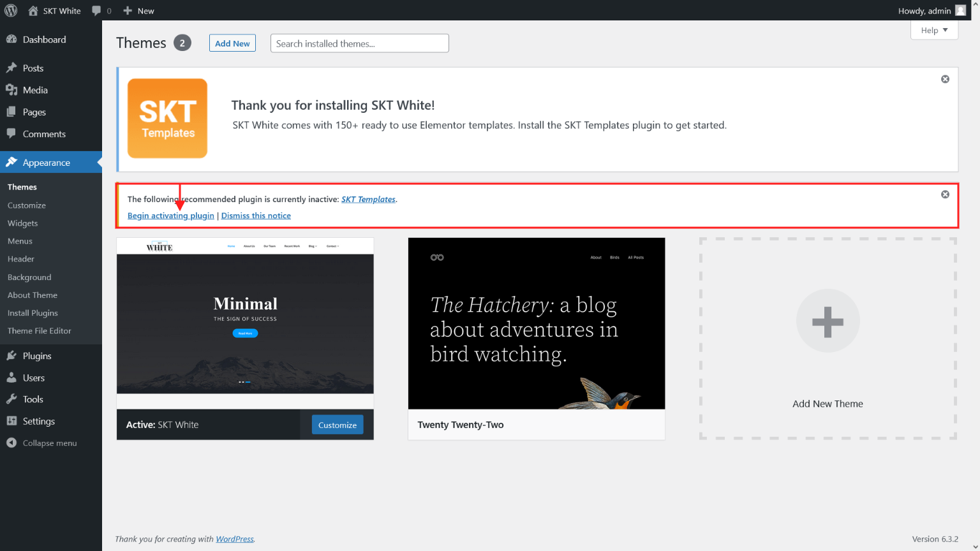980x551 pixels.
Task: Select the Twenty Twenty-Two theme screenshot
Action: (x=537, y=323)
